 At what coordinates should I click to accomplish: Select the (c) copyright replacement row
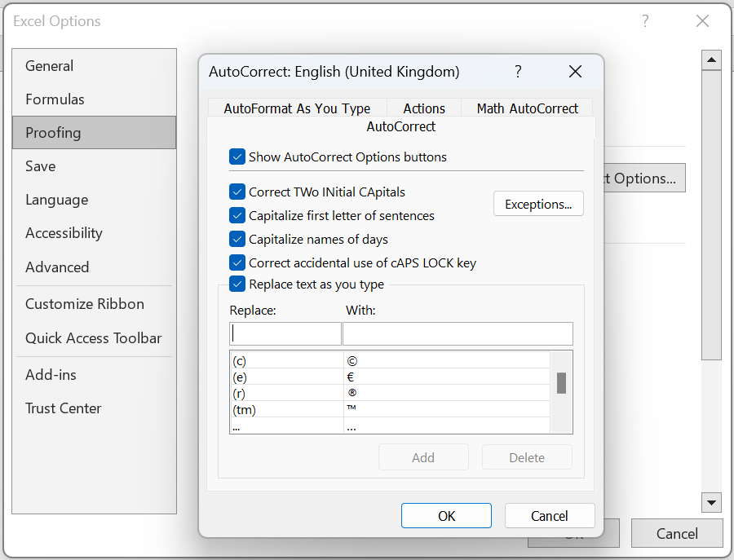390,361
